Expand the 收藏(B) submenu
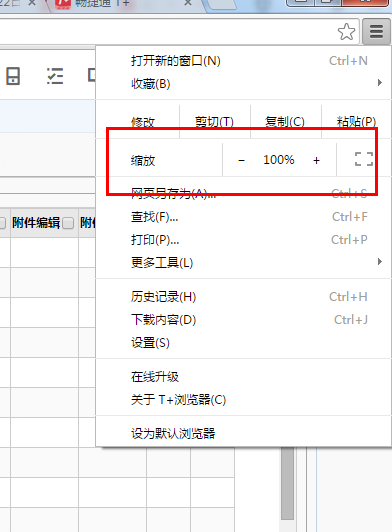 243,83
